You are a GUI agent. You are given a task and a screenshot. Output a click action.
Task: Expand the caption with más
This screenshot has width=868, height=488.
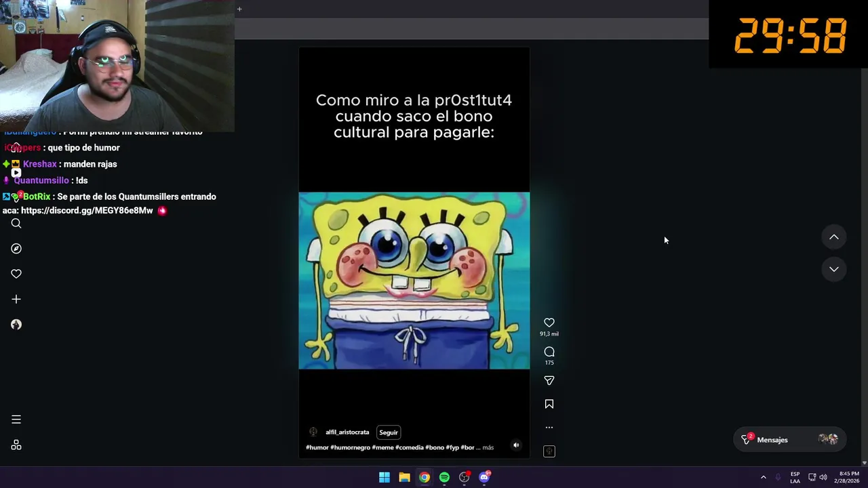click(488, 447)
